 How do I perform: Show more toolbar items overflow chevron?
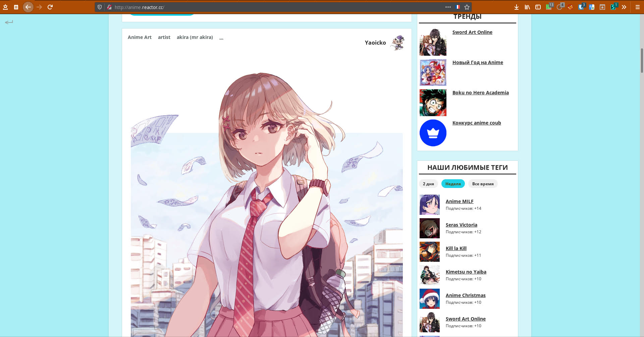pyautogui.click(x=624, y=7)
